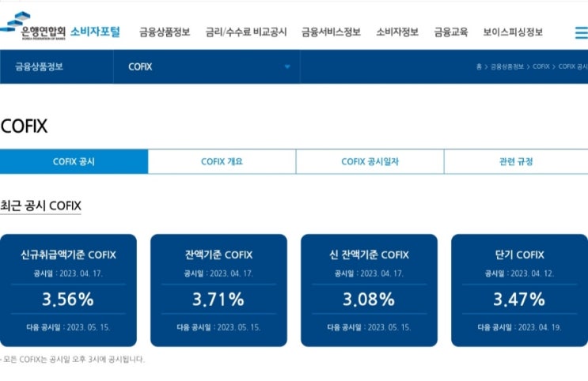This screenshot has width=588, height=381.
Task: Click the 단기 COFIX card title
Action: tap(519, 255)
